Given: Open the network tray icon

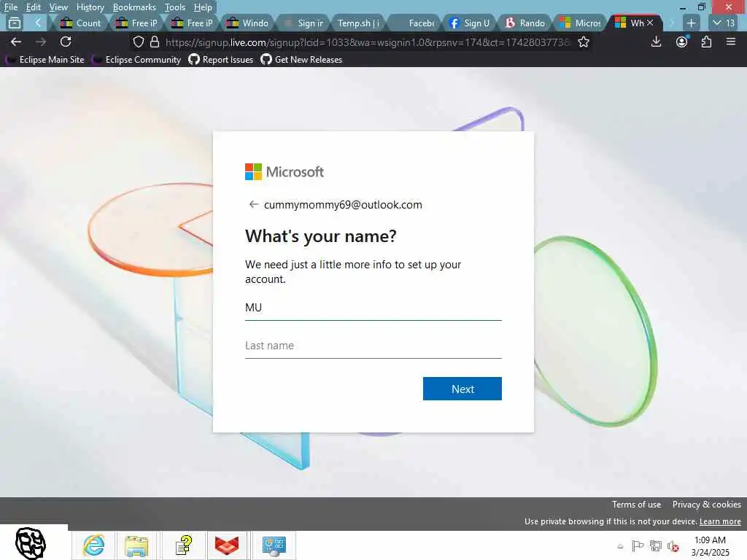Looking at the screenshot, I should [x=656, y=545].
